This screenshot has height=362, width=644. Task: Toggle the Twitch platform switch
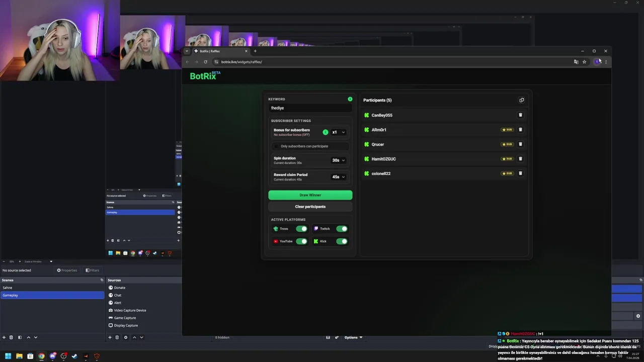pos(342,229)
